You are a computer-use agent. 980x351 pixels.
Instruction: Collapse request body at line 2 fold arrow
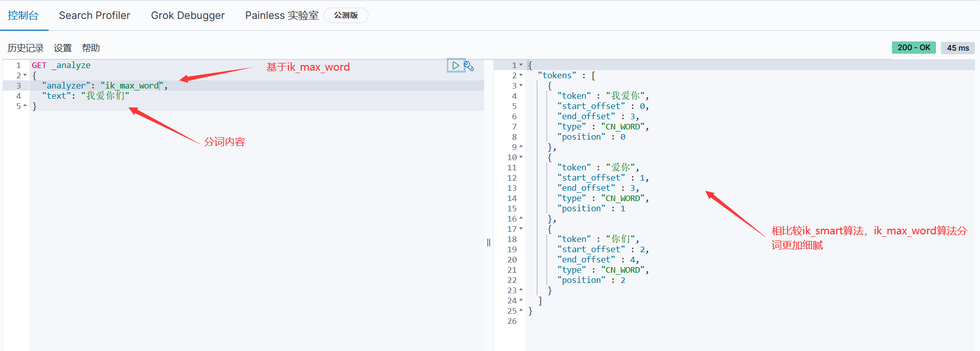click(25, 75)
